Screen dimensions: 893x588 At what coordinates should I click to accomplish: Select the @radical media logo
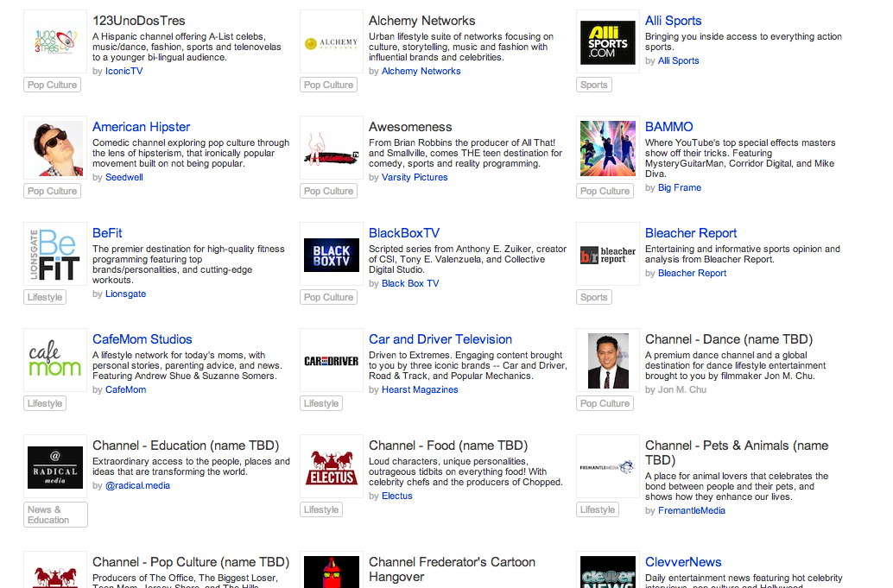pos(55,467)
